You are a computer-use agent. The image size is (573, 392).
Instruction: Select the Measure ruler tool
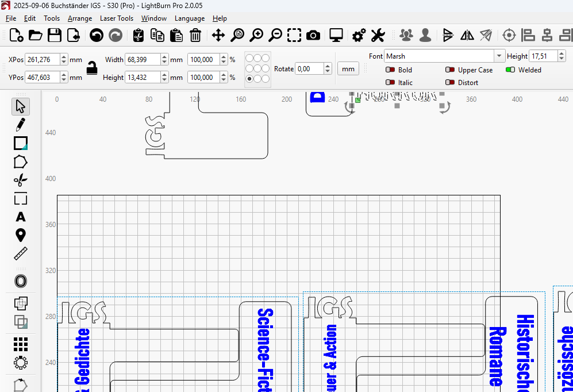click(21, 253)
